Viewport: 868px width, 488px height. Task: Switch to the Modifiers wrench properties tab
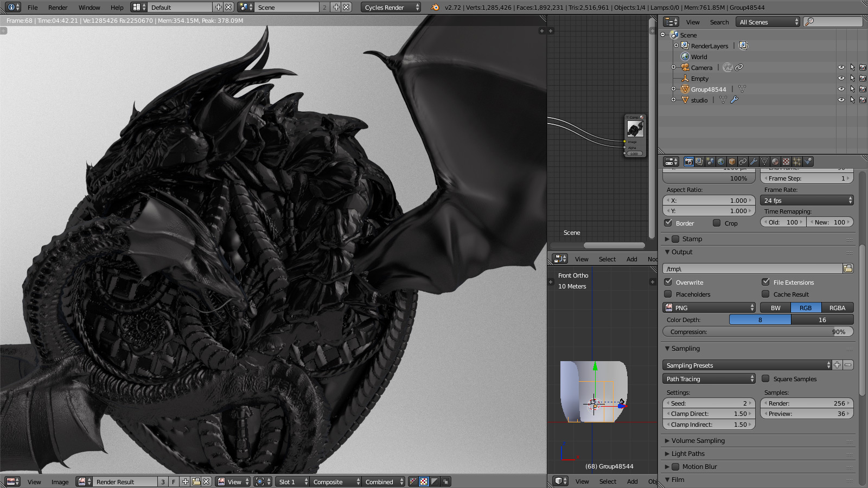pyautogui.click(x=754, y=162)
